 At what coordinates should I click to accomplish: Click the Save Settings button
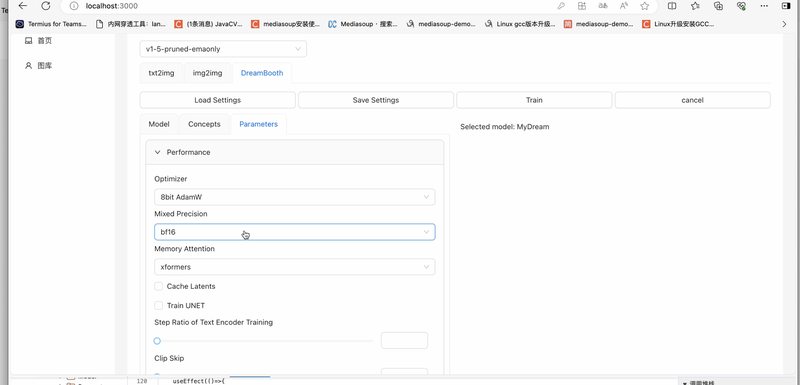(x=376, y=100)
